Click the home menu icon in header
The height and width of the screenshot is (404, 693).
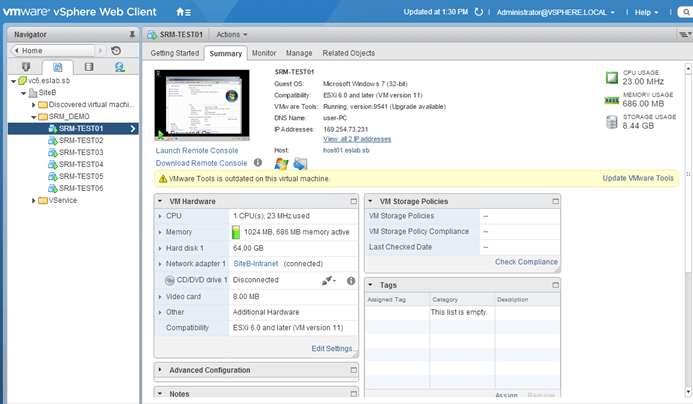pyautogui.click(x=183, y=12)
